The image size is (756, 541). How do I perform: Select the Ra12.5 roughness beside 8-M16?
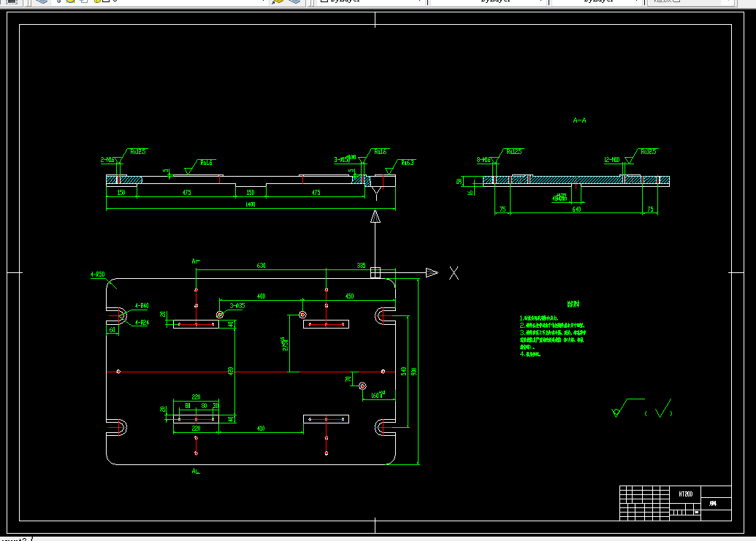pos(514,151)
